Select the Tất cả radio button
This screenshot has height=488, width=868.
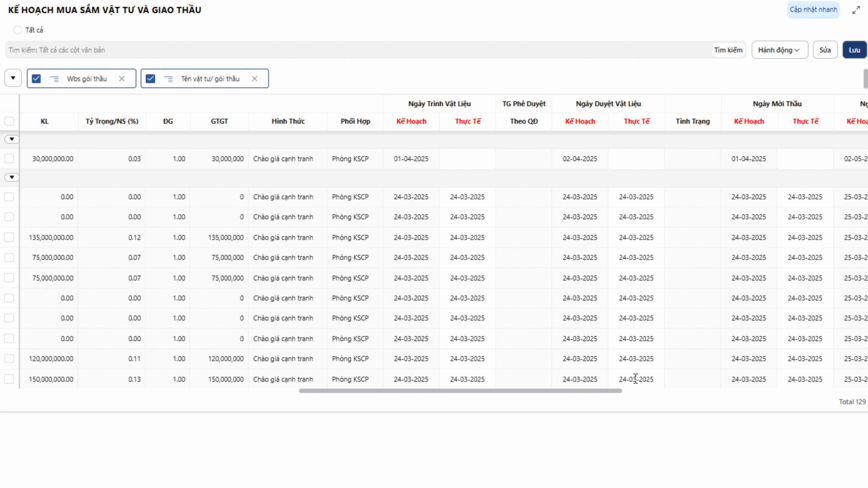pyautogui.click(x=17, y=30)
